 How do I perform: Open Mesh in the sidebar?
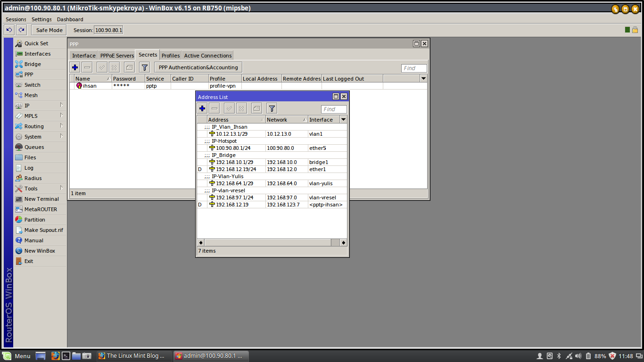coord(40,95)
